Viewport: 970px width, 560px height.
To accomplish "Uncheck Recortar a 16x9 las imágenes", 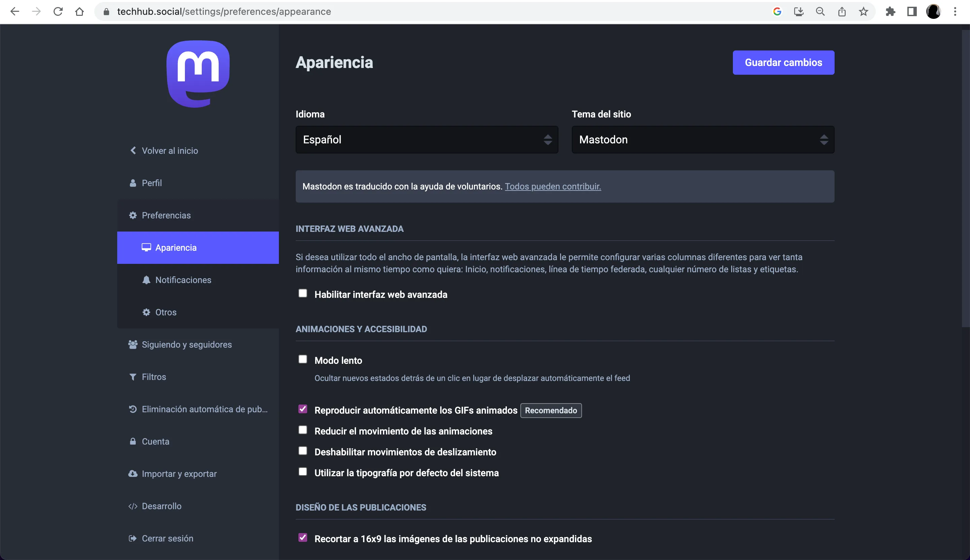I will click(x=303, y=538).
